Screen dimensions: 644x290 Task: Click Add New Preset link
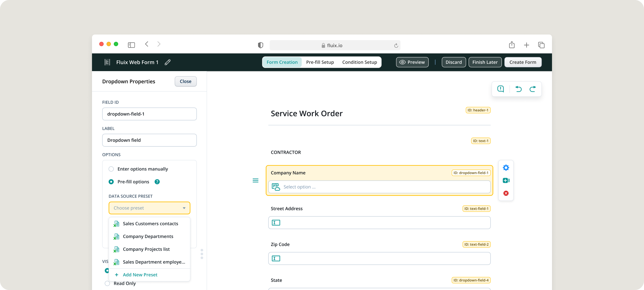[140, 275]
